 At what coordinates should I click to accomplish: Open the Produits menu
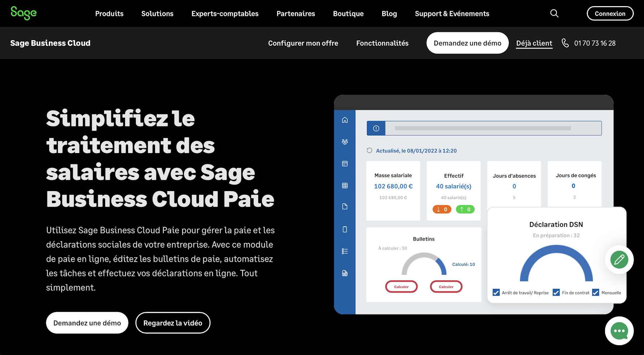point(109,13)
